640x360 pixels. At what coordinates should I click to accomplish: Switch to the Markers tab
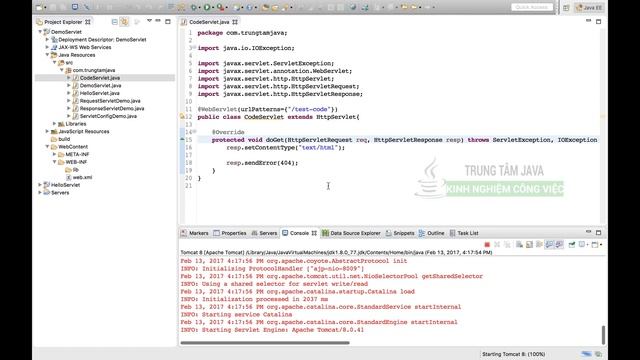tap(195, 233)
